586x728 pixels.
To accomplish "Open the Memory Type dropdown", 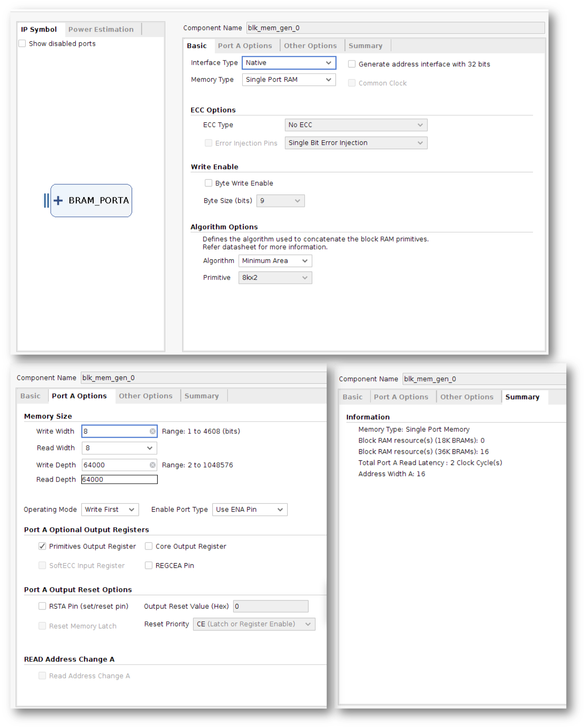I will tap(289, 80).
